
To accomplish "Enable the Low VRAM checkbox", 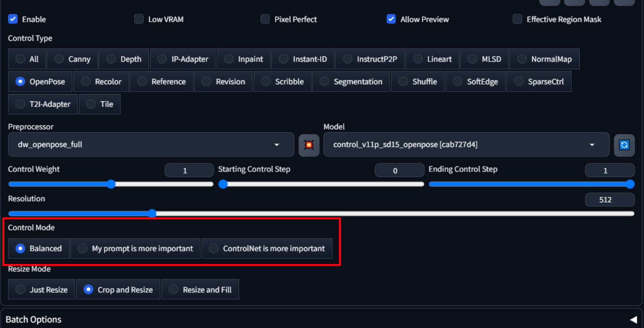I will [140, 19].
